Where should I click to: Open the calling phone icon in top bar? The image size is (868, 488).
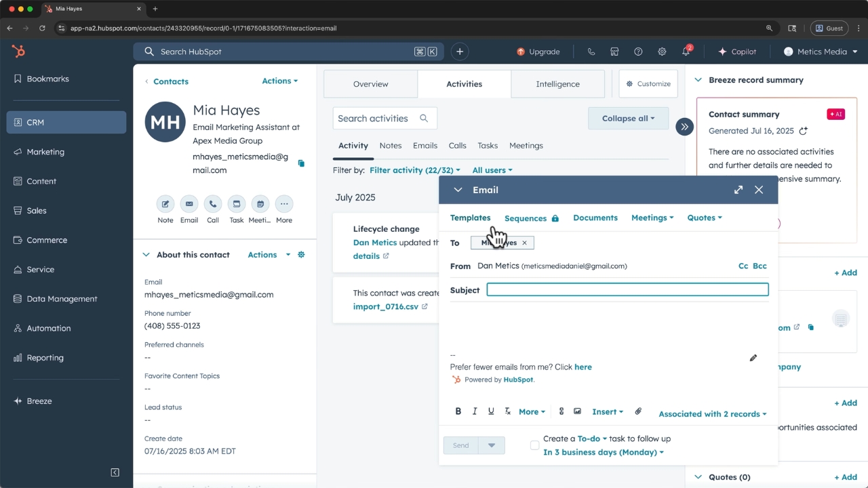pos(591,52)
